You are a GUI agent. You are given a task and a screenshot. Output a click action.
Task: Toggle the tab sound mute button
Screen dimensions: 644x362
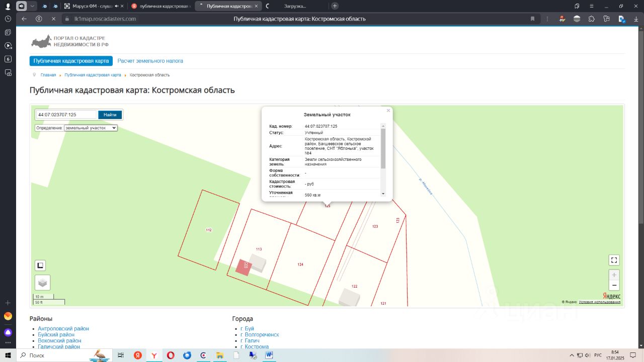click(22, 6)
